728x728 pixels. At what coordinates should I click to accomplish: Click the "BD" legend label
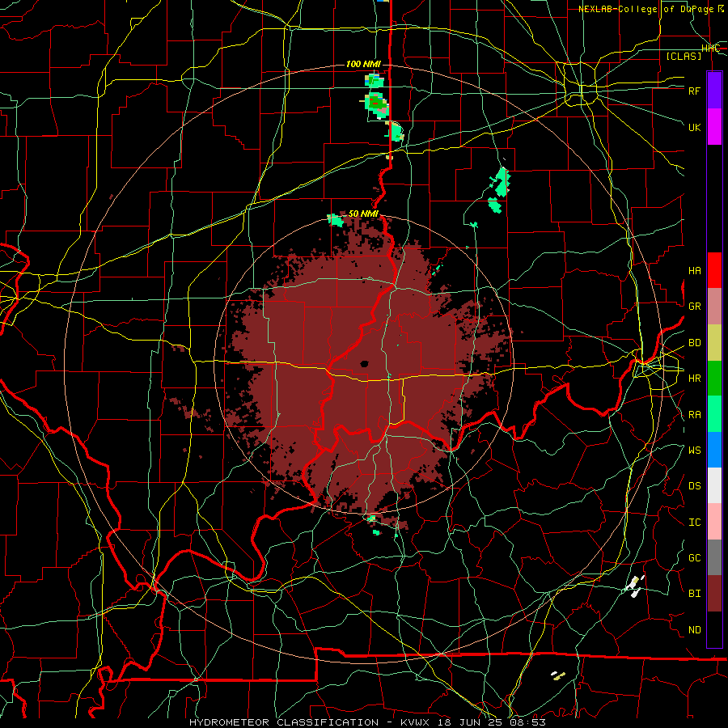click(x=694, y=342)
